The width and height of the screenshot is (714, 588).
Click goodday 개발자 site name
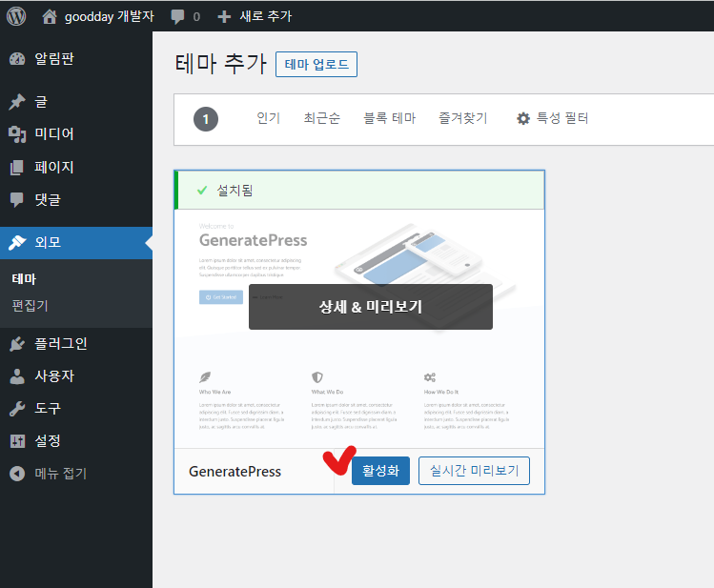(110, 17)
